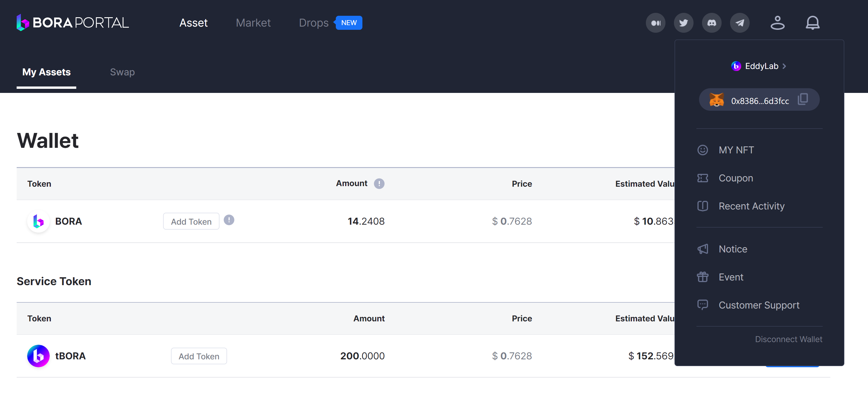Viewport: 868px width, 402px height.
Task: Open the Medium social icon
Action: 655,23
